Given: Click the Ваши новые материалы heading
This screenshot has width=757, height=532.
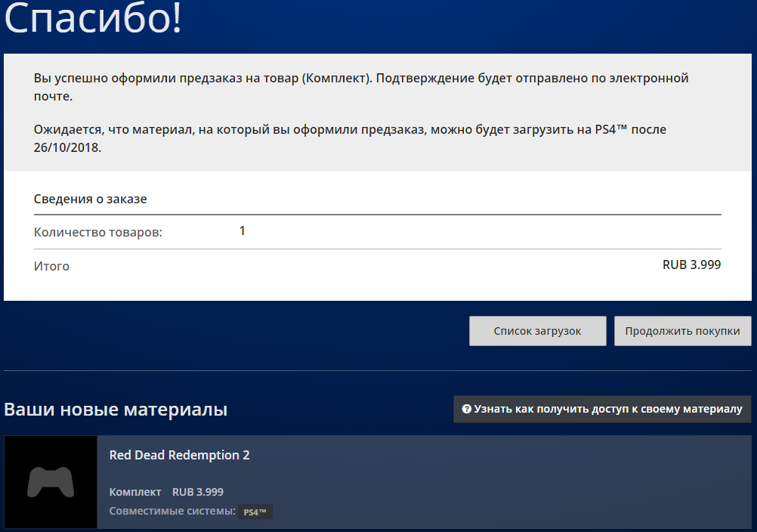Looking at the screenshot, I should coord(116,410).
